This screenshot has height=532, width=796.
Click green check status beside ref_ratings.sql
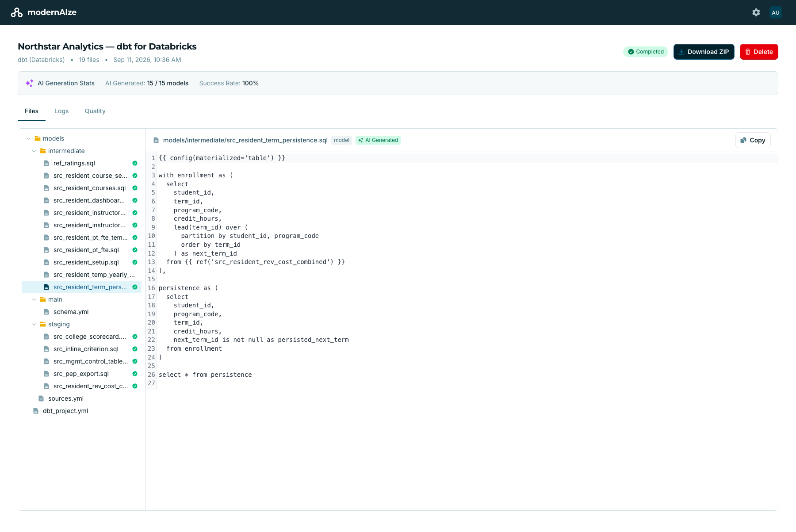[x=135, y=163]
